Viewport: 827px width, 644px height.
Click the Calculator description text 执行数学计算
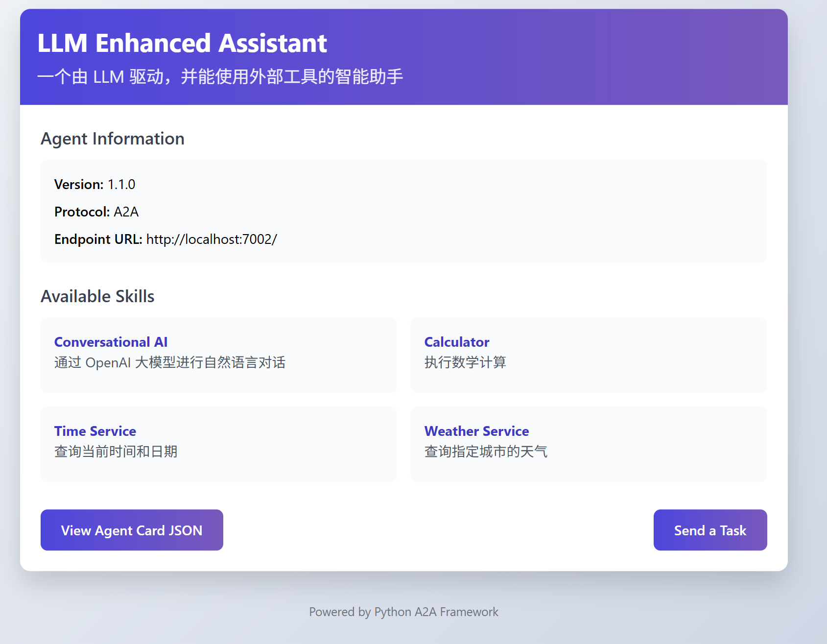point(465,362)
